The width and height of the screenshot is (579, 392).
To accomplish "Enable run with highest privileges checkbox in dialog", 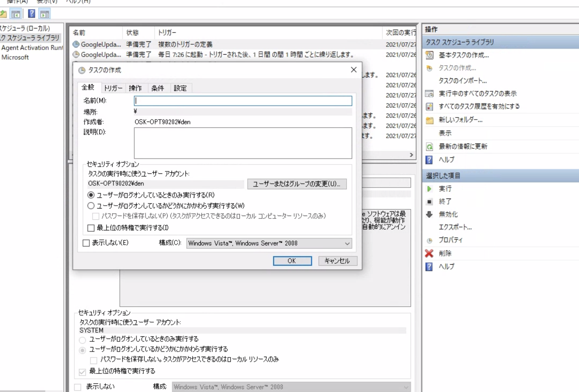I will pyautogui.click(x=91, y=228).
